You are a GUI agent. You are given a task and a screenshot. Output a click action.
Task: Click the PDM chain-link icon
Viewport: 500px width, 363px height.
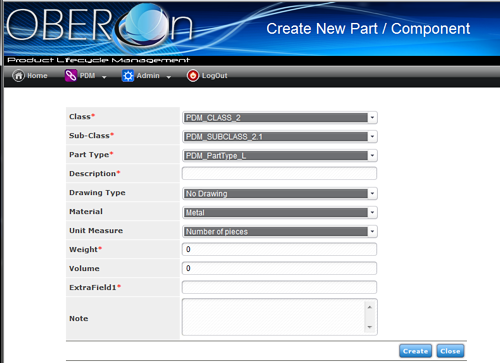tap(71, 76)
